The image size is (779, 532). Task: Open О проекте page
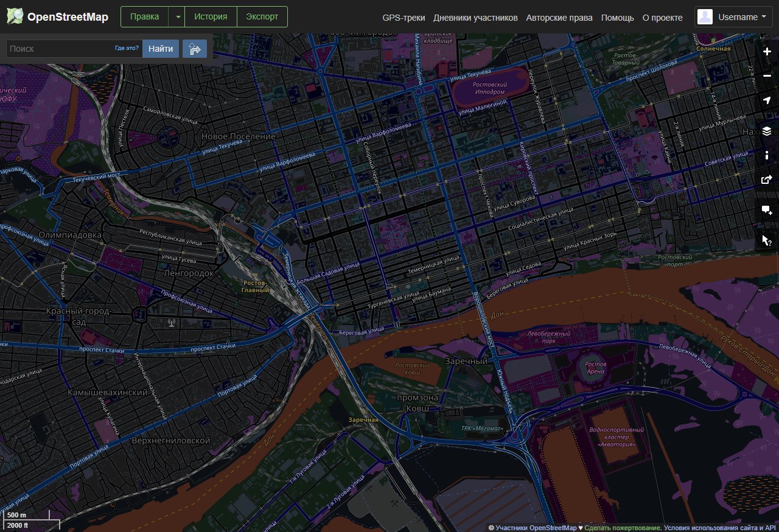tap(663, 18)
